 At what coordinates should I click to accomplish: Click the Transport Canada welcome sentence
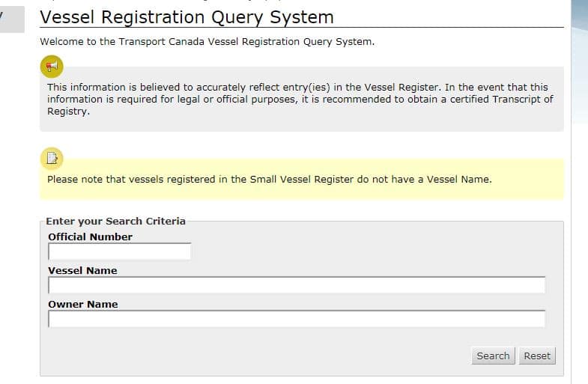(206, 42)
